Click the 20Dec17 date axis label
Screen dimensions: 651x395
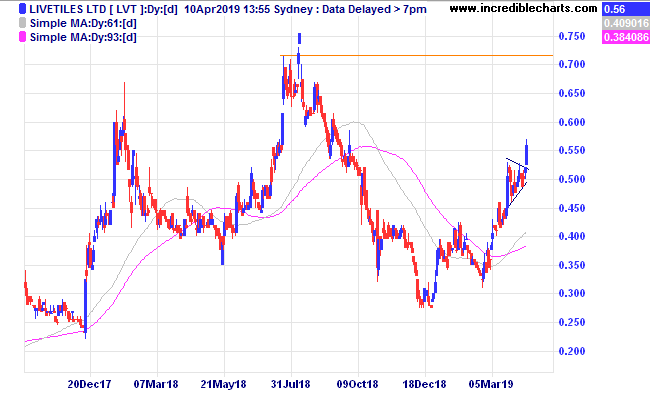coord(89,384)
